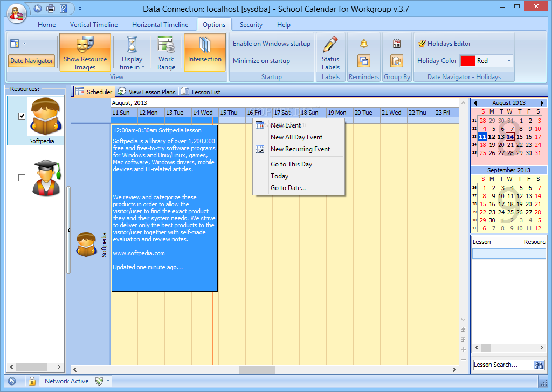Toggle Show Resource Images
This screenshot has height=392, width=552.
(85, 52)
